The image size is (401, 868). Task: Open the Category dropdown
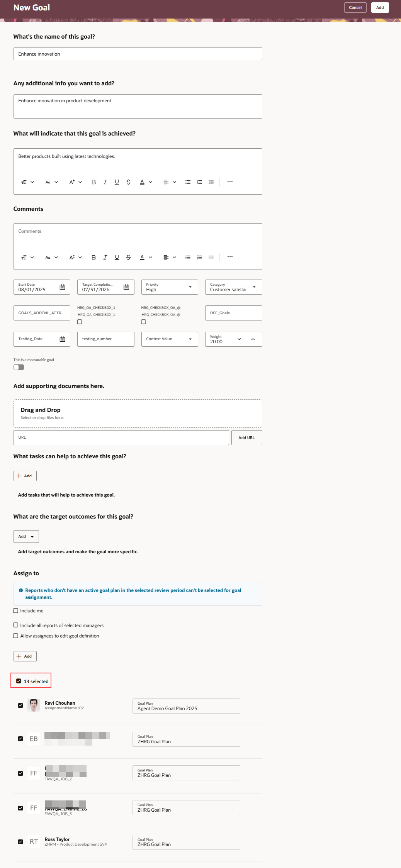tap(254, 287)
